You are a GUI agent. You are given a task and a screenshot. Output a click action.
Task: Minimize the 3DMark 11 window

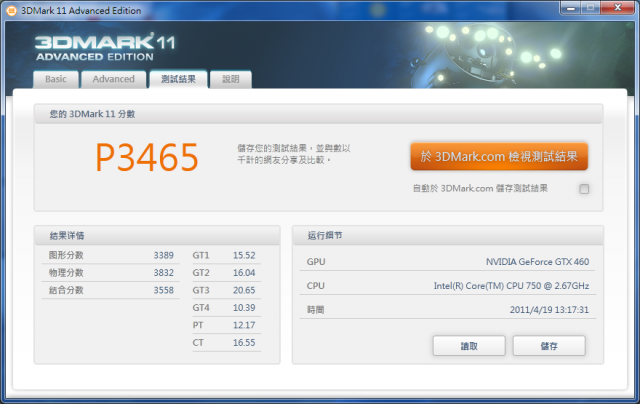coord(570,8)
